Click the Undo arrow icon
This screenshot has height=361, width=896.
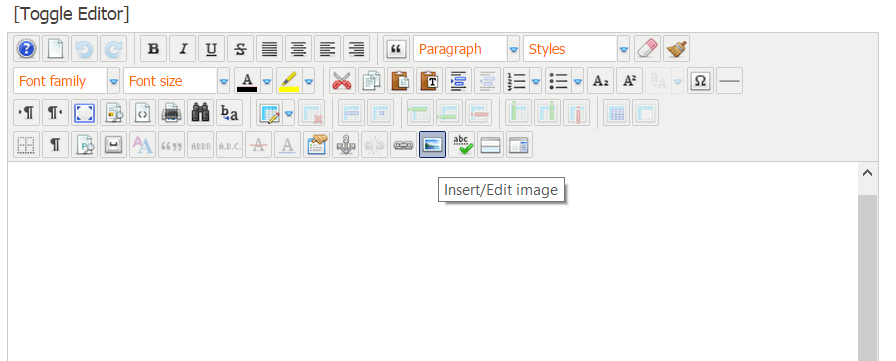[85, 49]
